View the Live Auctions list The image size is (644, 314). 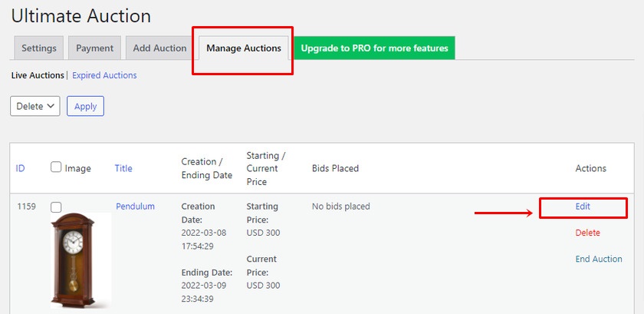pyautogui.click(x=38, y=76)
